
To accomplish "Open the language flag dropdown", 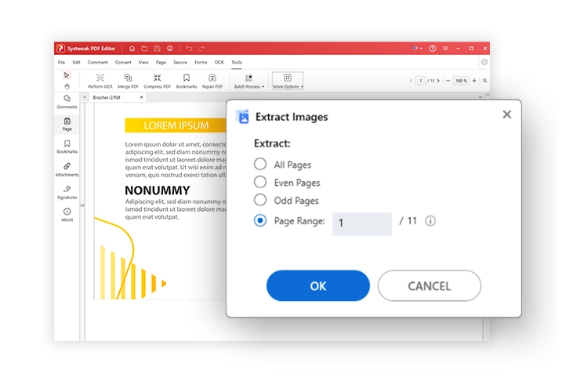I will [x=418, y=49].
